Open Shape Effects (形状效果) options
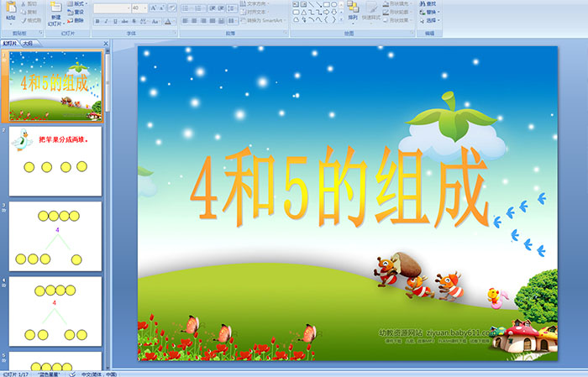588x377 pixels. pos(398,20)
